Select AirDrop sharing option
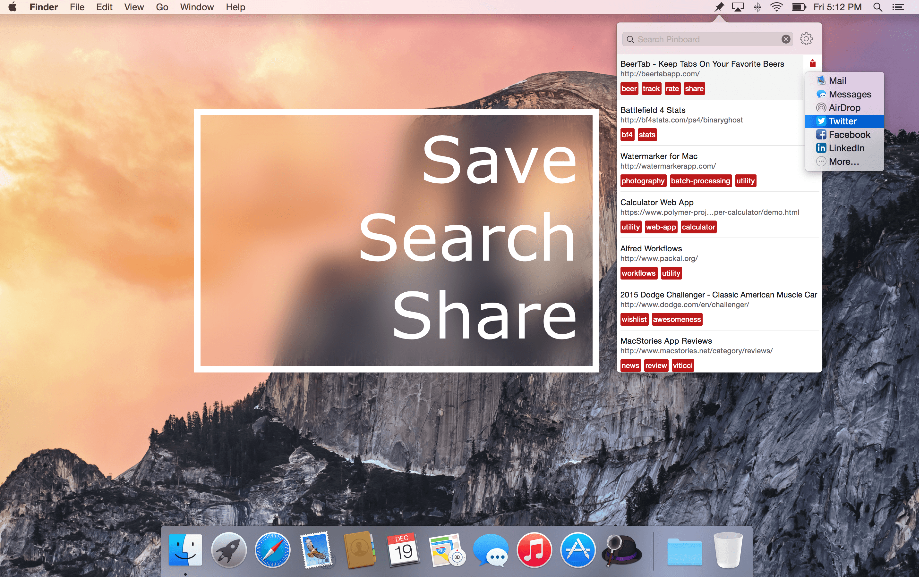 pos(845,107)
